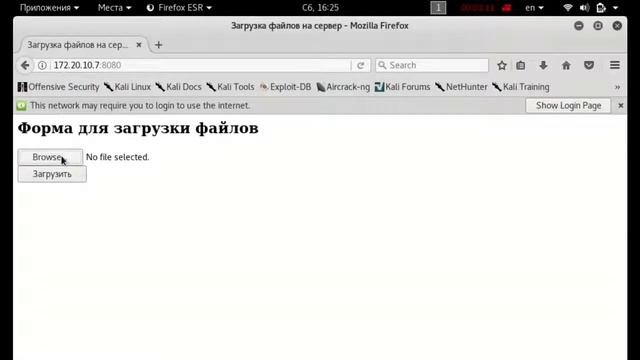Viewport: 640px width, 360px height.
Task: Open Offensive Security bookmark
Action: click(58, 87)
